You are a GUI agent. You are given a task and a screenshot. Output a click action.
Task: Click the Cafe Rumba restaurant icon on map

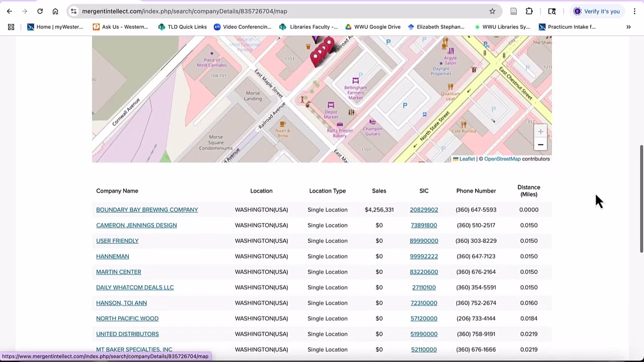click(463, 124)
